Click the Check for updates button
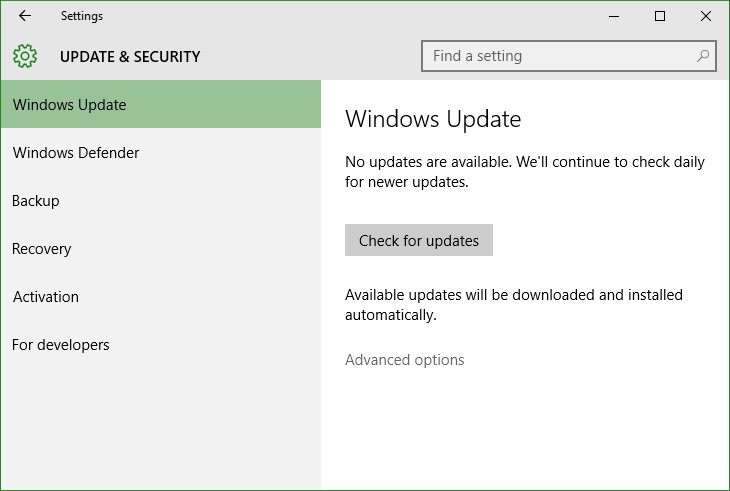 pos(419,240)
